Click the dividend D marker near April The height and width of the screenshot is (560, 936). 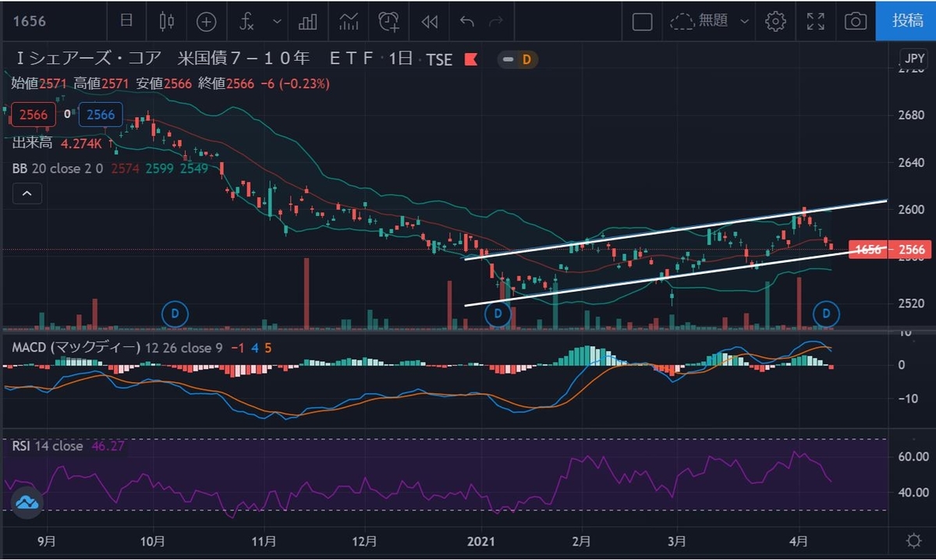point(826,314)
